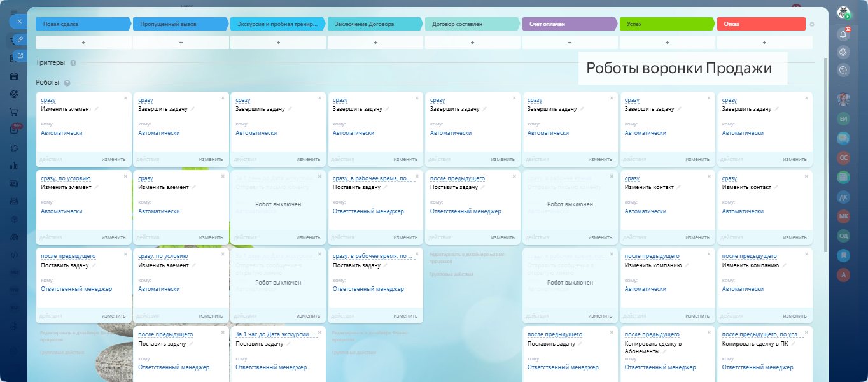Add trigger plus under Заключение Договора
This screenshot has height=382, width=868.
375,42
